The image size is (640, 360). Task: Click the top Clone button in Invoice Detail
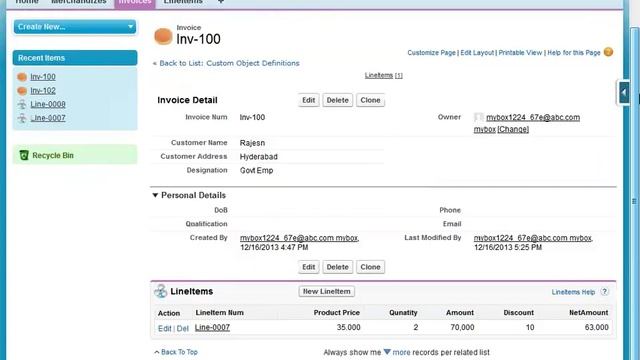tap(370, 100)
